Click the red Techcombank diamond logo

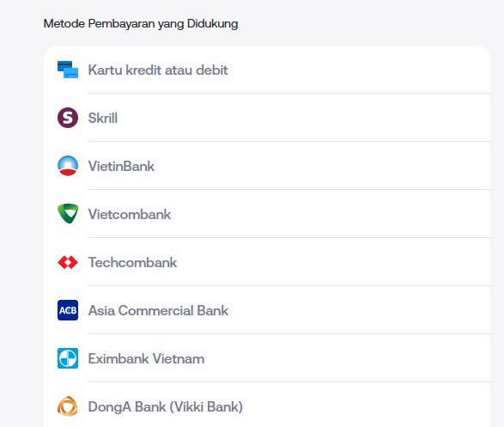click(x=68, y=262)
